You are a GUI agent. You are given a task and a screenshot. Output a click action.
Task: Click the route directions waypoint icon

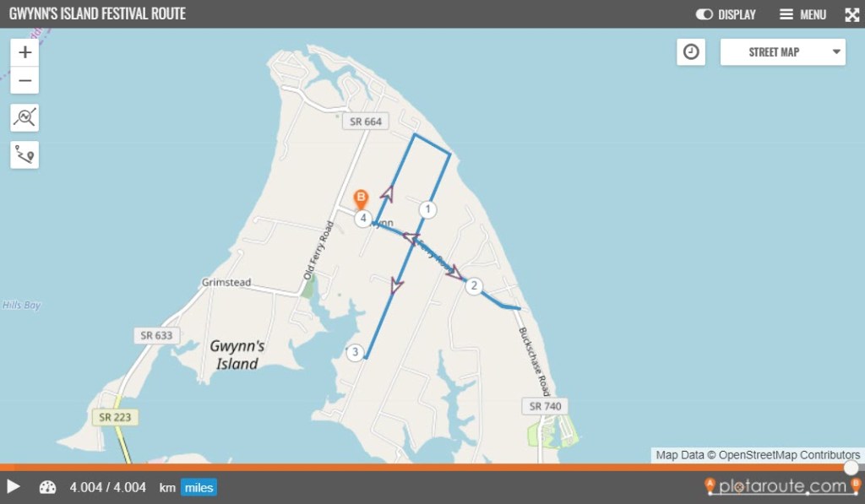24,155
